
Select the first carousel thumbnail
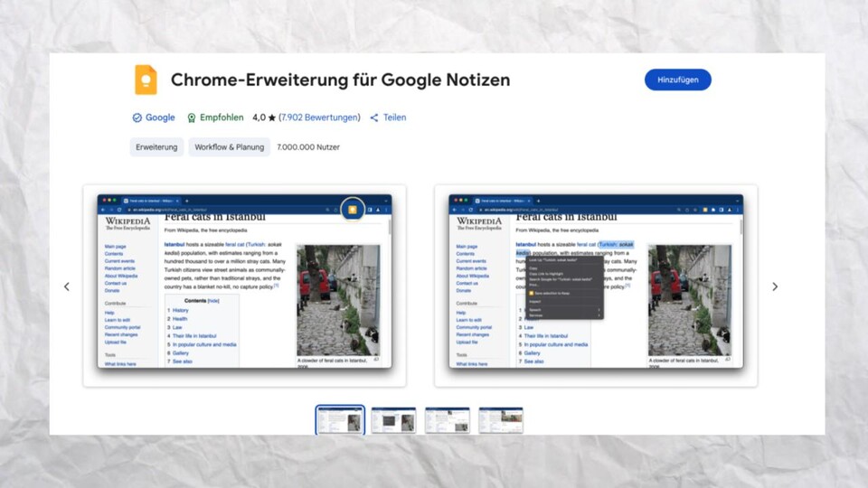tap(340, 420)
